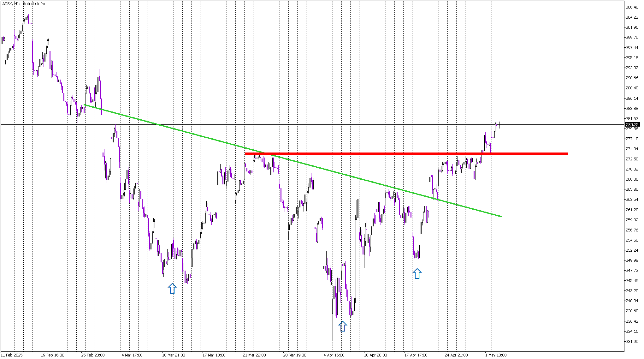
Task: Click the 256.76 price axis label
Action: (632, 230)
